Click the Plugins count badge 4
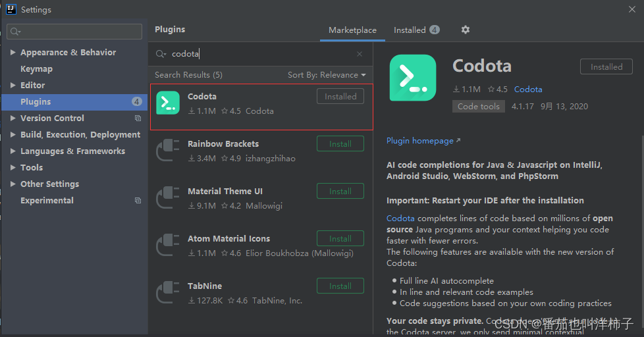This screenshot has width=644, height=337. click(137, 101)
